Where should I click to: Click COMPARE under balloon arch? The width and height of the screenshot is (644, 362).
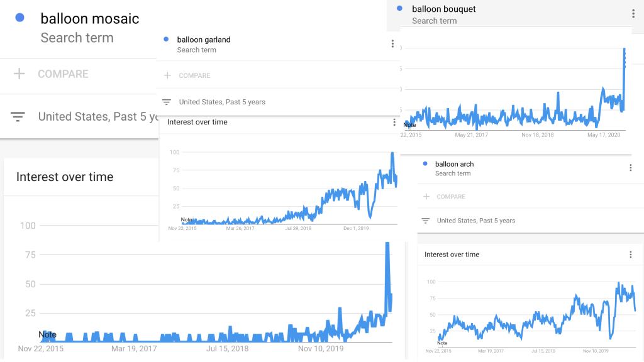tap(451, 197)
